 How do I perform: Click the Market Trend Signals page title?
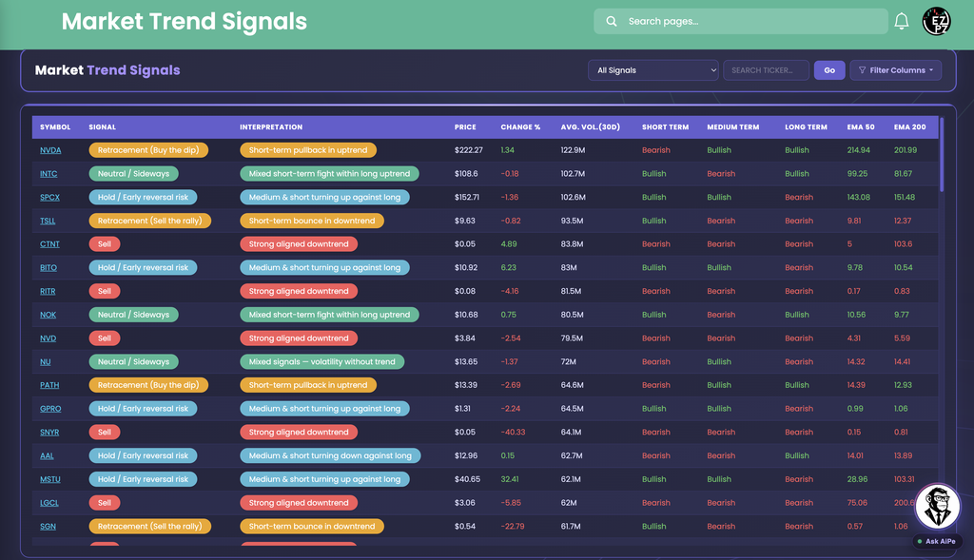184,22
